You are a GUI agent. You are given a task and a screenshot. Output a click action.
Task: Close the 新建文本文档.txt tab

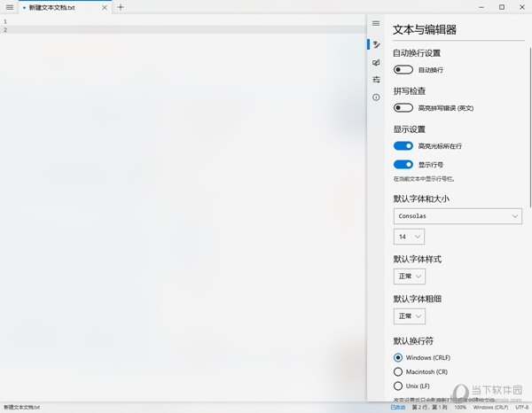point(105,7)
